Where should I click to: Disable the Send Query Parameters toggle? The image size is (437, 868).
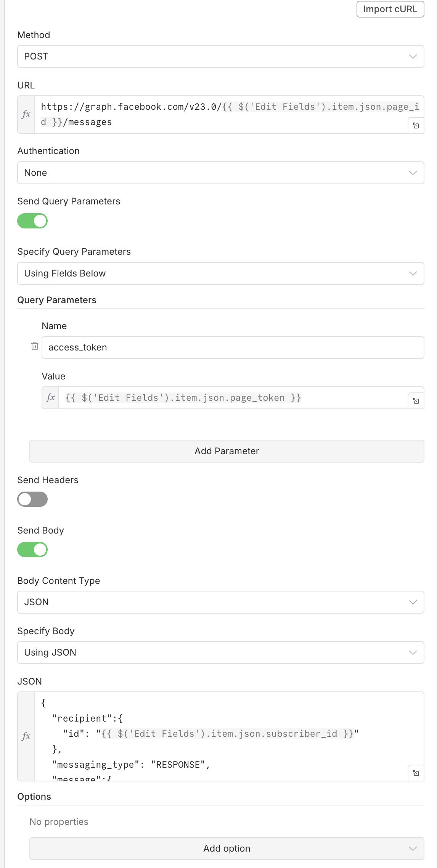(x=32, y=221)
